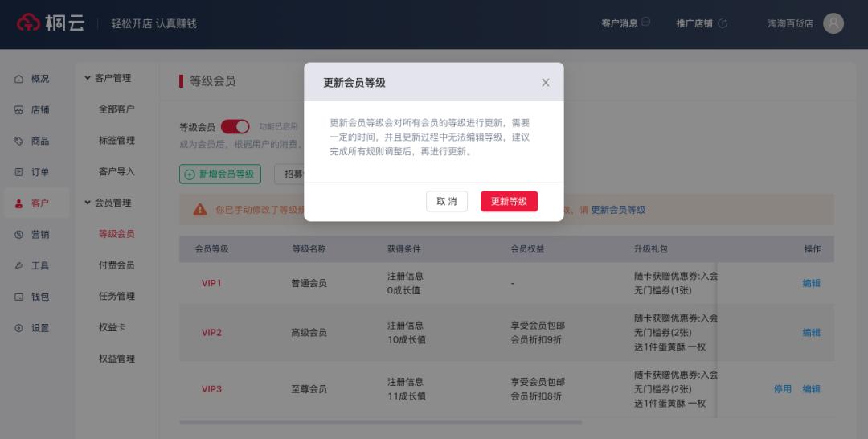This screenshot has width=868, height=439.
Task: Open 概况 home icon in sidebar
Action: coord(18,79)
